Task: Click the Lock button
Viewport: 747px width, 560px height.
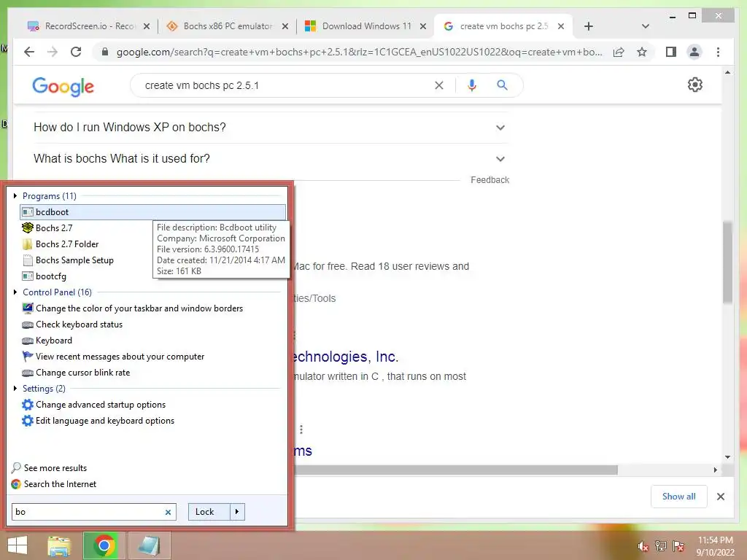Action: [209, 512]
